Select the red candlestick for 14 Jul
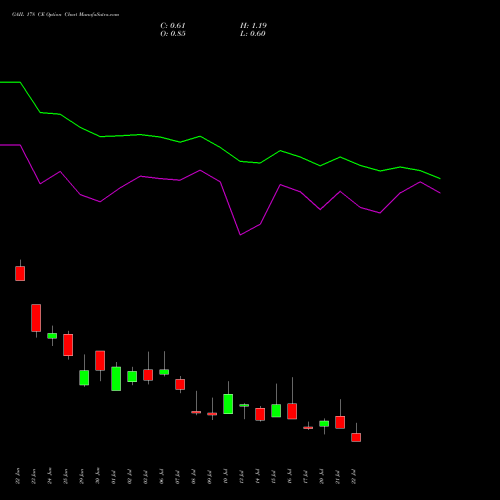The image size is (500, 500). 260,414
